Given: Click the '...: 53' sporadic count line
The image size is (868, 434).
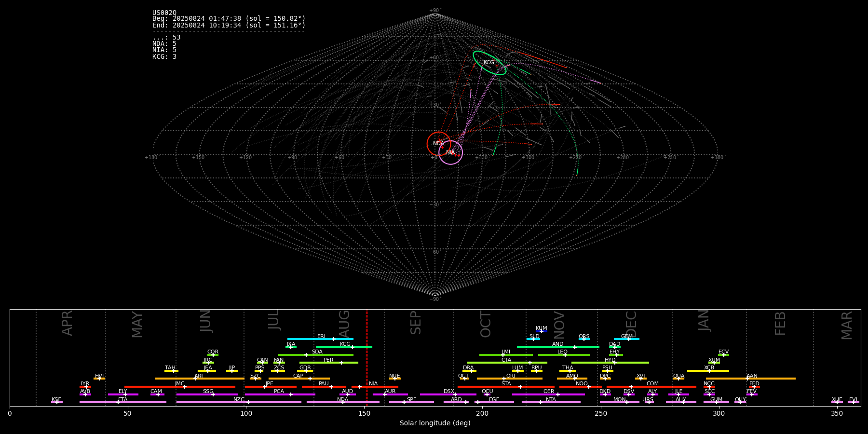Looking at the screenshot, I should coord(166,38).
